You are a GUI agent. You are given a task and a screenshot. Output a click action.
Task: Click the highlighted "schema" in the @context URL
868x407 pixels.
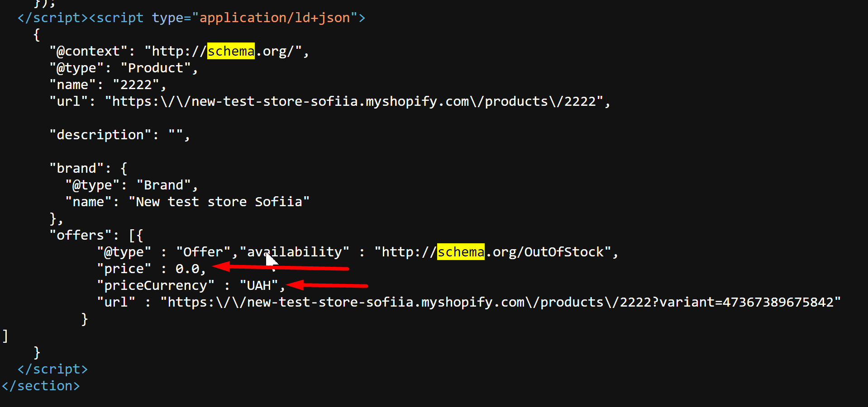(x=231, y=51)
